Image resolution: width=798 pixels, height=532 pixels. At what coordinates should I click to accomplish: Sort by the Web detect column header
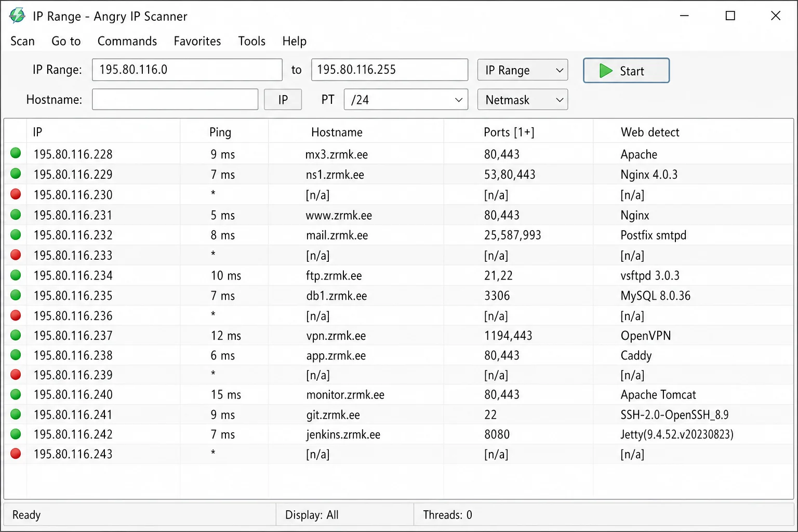pos(650,132)
